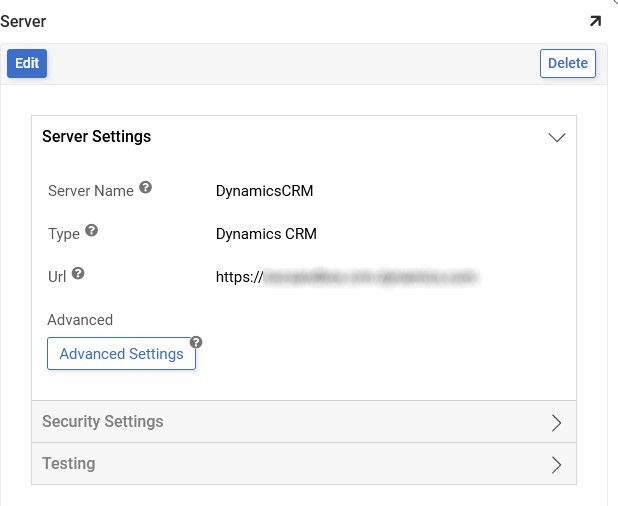Click the Advanced label text
618x506 pixels.
point(80,320)
